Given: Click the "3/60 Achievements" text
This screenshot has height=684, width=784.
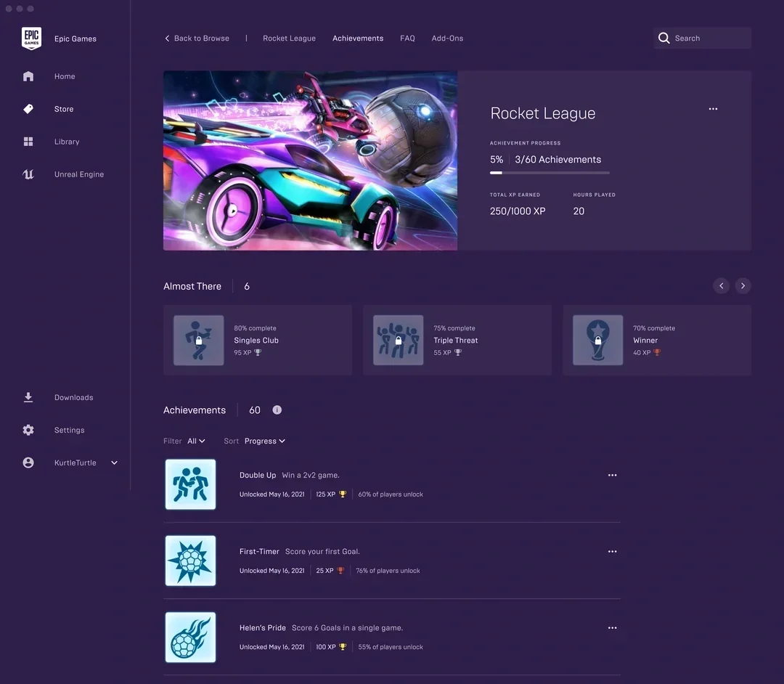Looking at the screenshot, I should [558, 160].
